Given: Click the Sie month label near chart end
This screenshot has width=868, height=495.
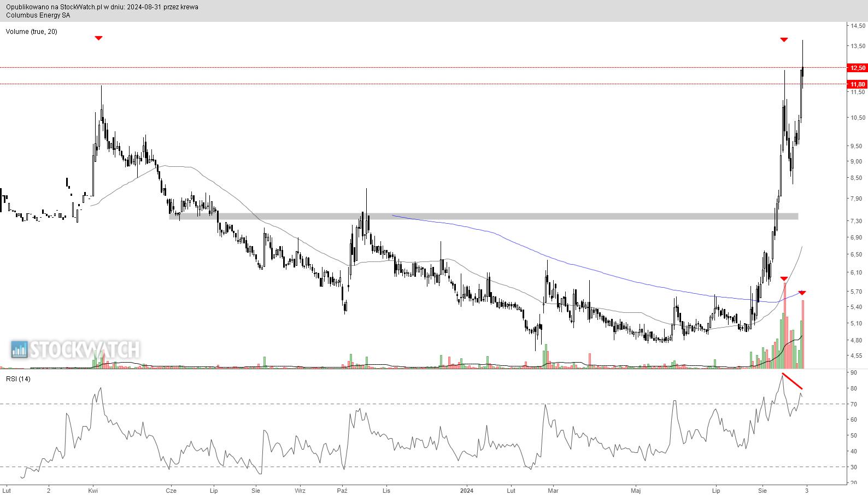Looking at the screenshot, I should pos(763,491).
